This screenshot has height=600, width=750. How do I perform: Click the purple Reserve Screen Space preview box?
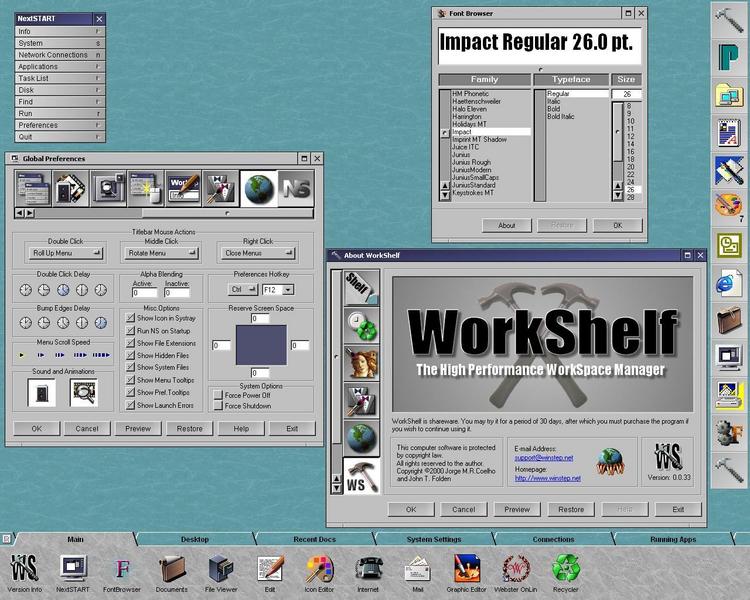(261, 345)
